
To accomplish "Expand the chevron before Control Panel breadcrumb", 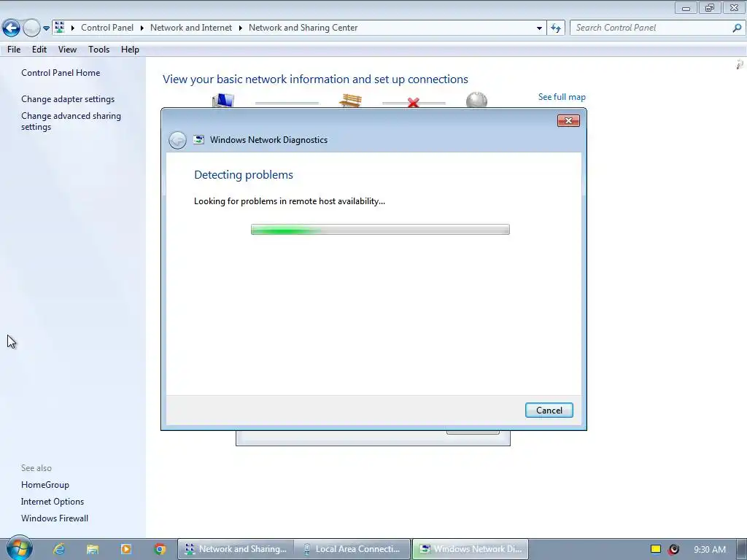I will click(x=73, y=28).
